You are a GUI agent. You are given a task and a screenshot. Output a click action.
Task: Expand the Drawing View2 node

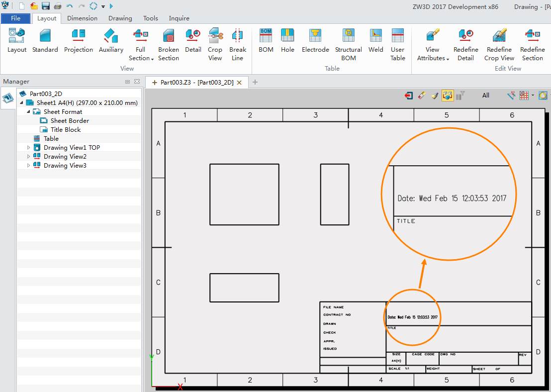click(x=28, y=156)
